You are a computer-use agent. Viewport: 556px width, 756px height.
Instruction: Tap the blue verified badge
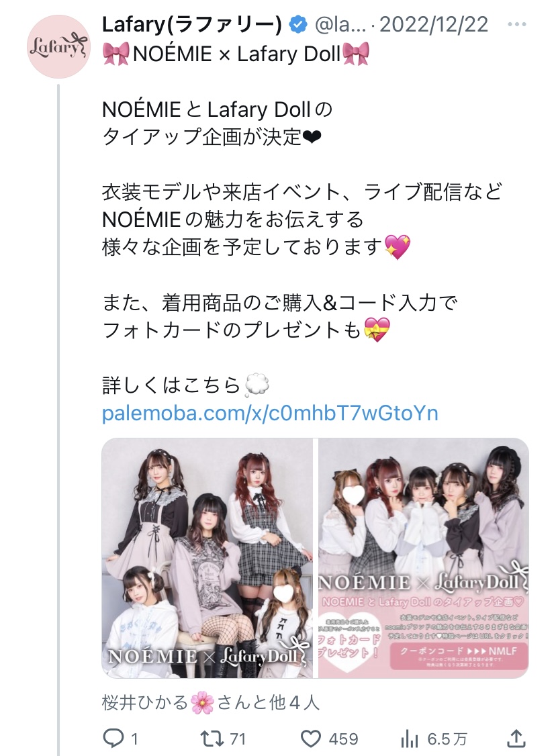(299, 24)
